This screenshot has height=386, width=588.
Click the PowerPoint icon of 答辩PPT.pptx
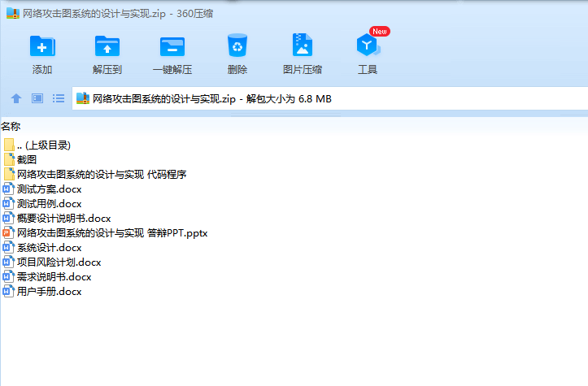click(x=9, y=232)
